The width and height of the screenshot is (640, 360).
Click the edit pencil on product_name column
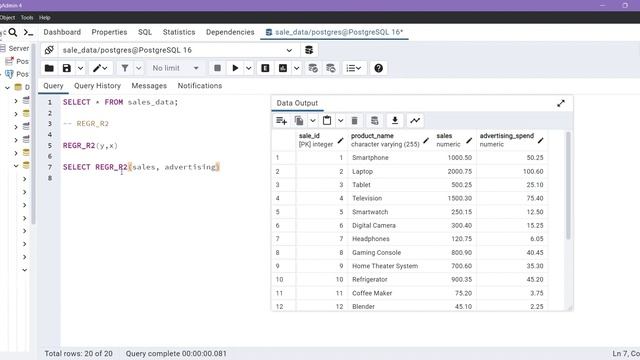coord(426,140)
